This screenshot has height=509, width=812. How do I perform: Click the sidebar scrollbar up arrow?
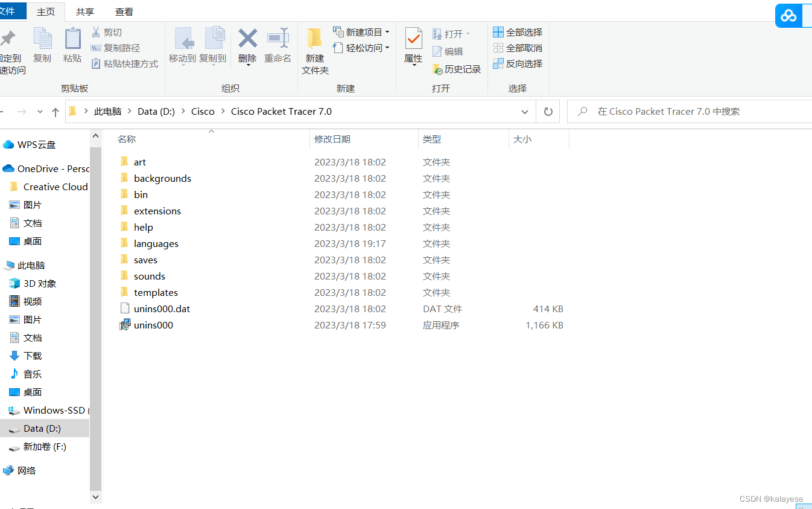click(x=95, y=136)
